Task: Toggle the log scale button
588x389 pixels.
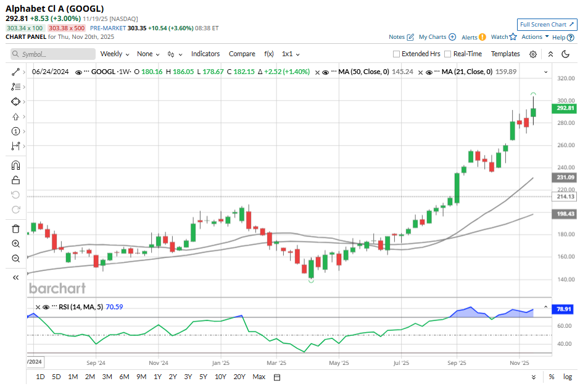Action: [x=567, y=377]
